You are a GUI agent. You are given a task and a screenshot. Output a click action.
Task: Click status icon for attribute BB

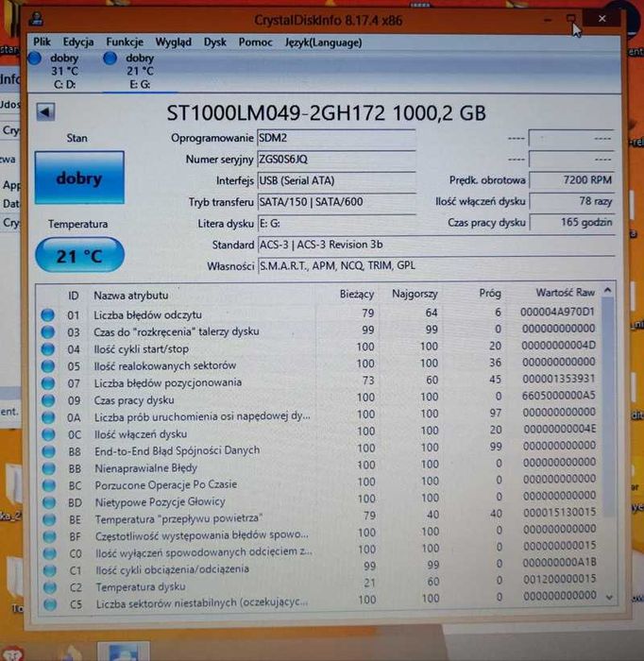[49, 468]
